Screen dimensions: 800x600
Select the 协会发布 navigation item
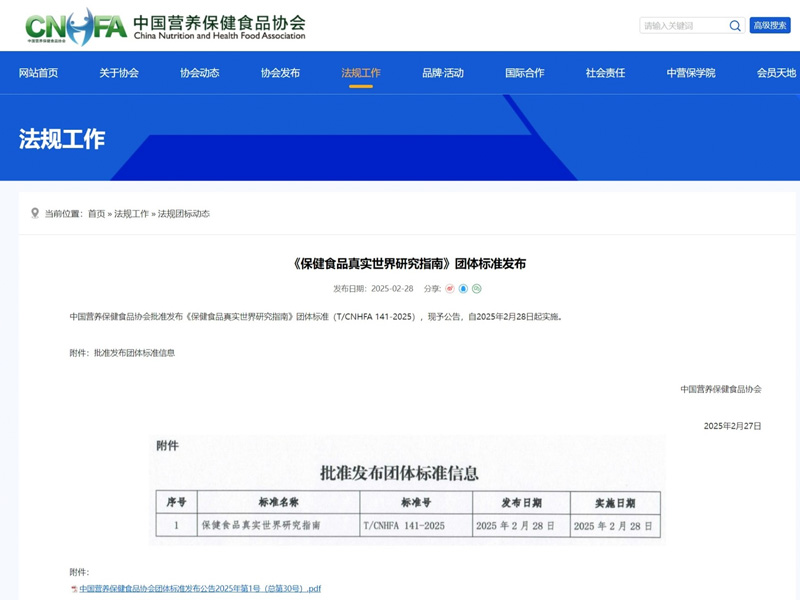(280, 73)
